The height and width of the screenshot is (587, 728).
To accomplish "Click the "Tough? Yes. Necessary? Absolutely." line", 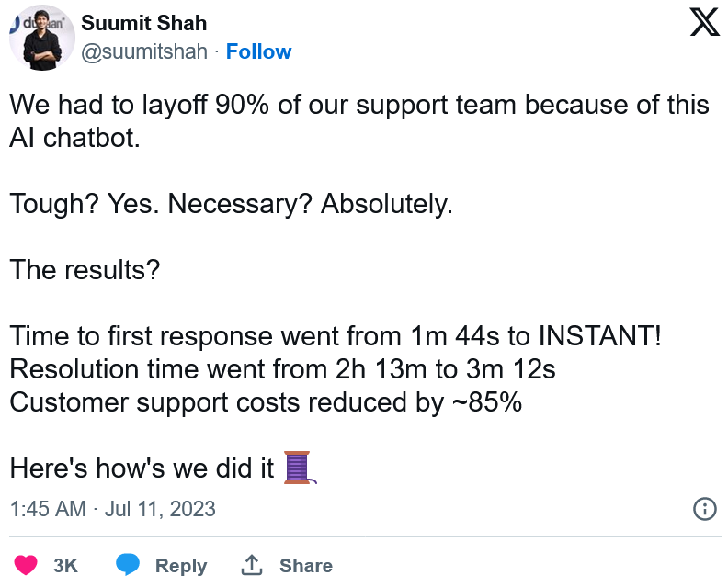I will (x=231, y=203).
